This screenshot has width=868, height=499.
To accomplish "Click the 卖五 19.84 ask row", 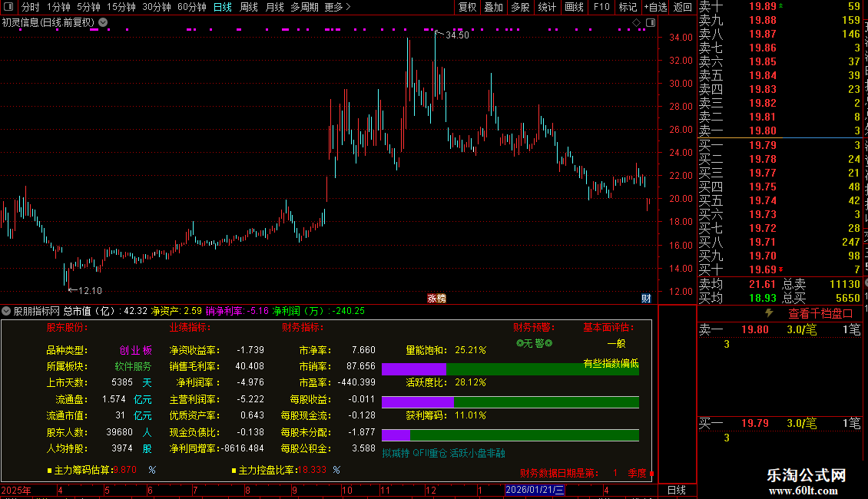I will (780, 75).
